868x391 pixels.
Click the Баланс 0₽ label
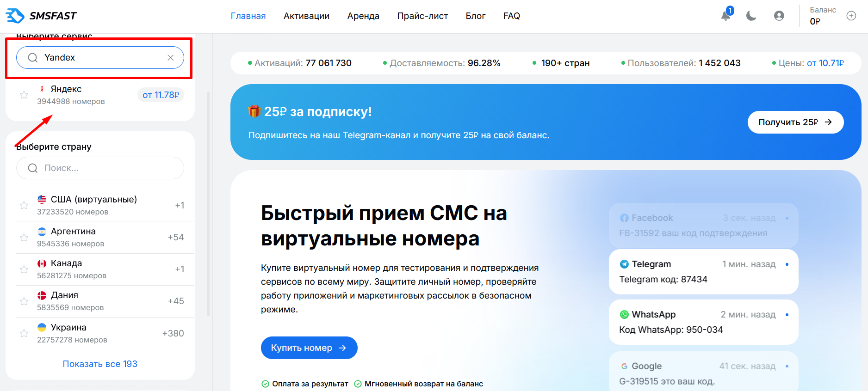click(x=823, y=16)
